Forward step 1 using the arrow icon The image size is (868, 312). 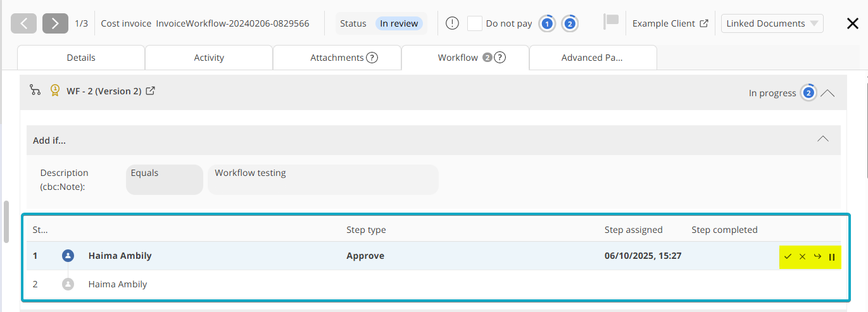point(817,257)
